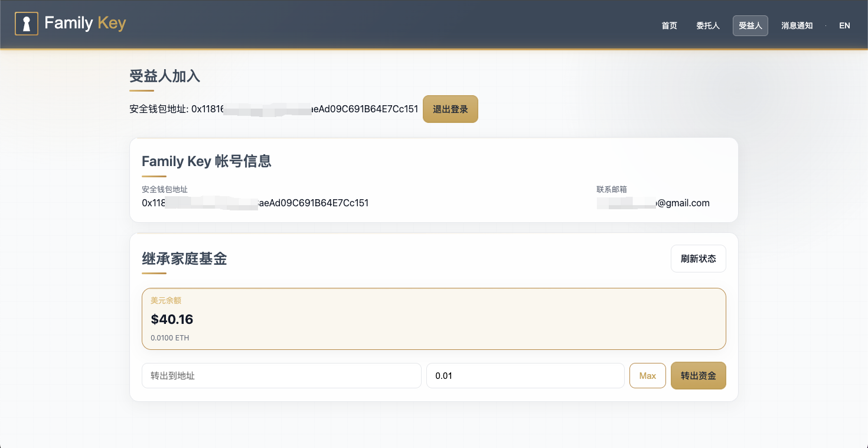Click the 受益人加入 page heading
This screenshot has height=448, width=868.
click(x=165, y=76)
